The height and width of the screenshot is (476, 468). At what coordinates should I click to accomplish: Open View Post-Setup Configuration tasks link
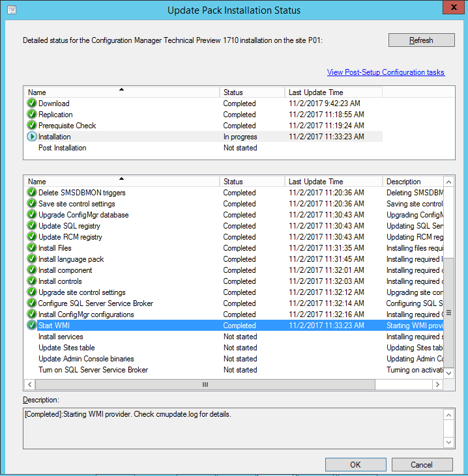pos(386,72)
